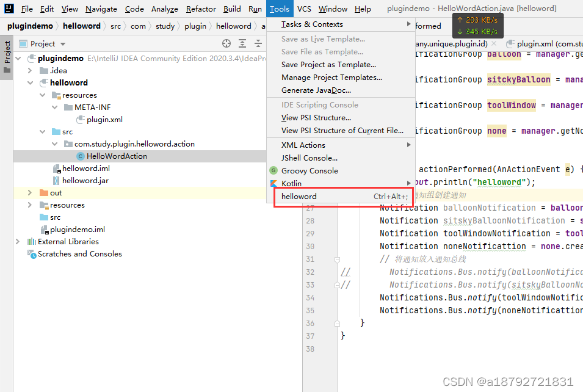The width and height of the screenshot is (583, 392).
Task: Click study breadcrumb in navigation bar
Action: pyautogui.click(x=165, y=26)
